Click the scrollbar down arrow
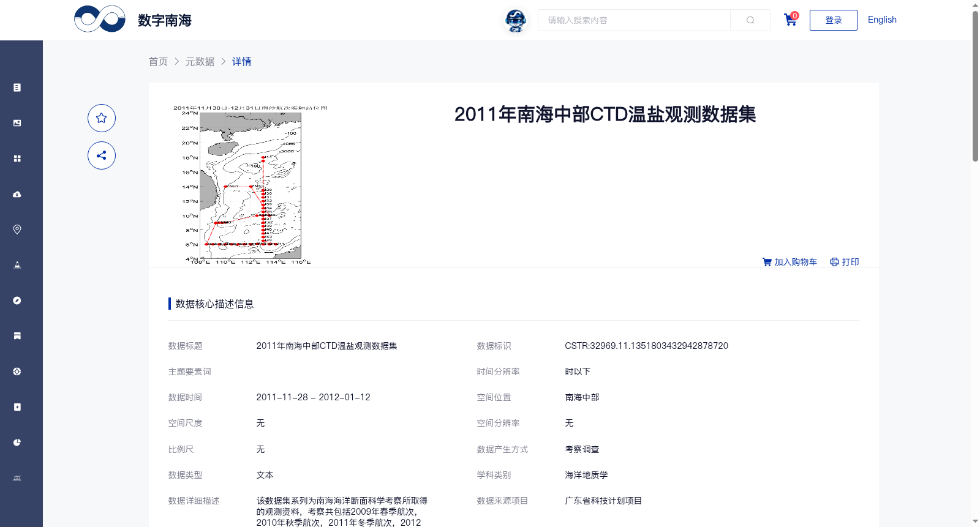Viewport: 980px width, 527px height. click(x=975, y=521)
